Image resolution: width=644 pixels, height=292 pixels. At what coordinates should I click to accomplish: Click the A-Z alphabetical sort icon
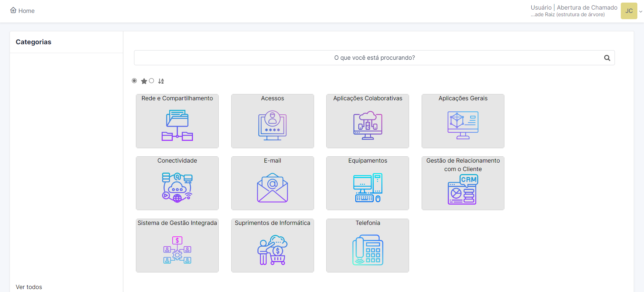(x=161, y=81)
